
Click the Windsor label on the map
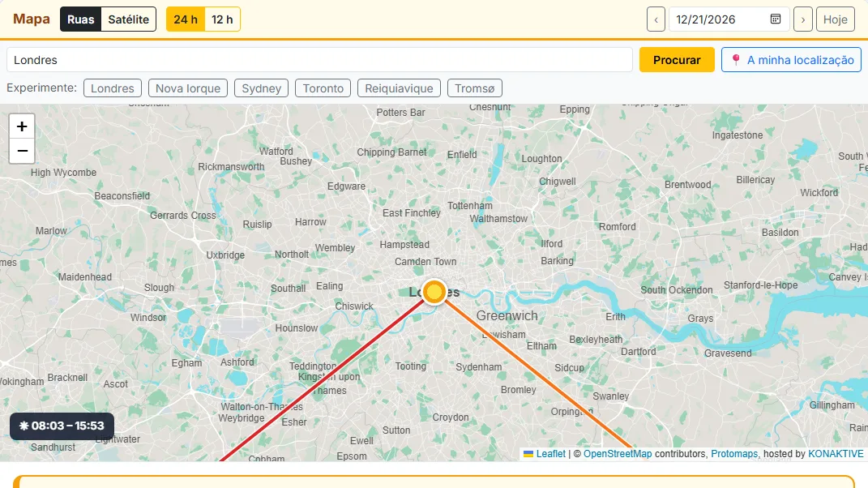pos(148,318)
